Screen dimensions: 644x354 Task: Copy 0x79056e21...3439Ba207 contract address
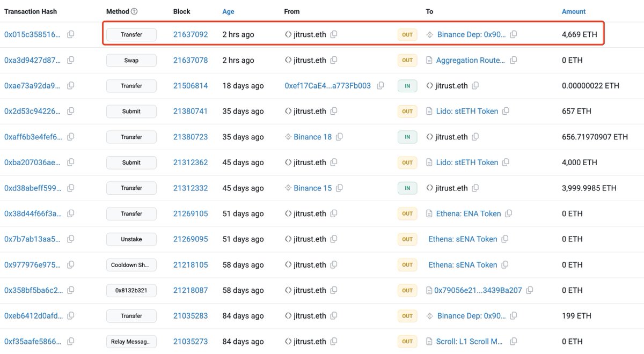tap(530, 290)
